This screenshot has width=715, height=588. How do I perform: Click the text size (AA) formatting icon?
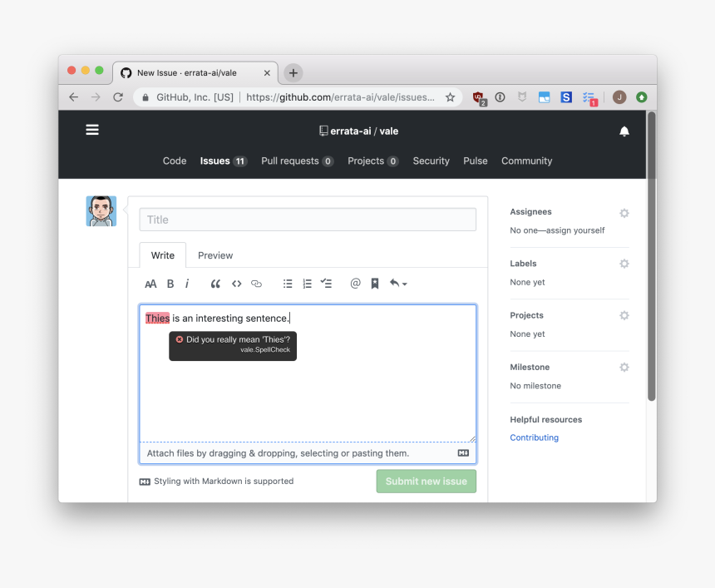[x=150, y=284]
